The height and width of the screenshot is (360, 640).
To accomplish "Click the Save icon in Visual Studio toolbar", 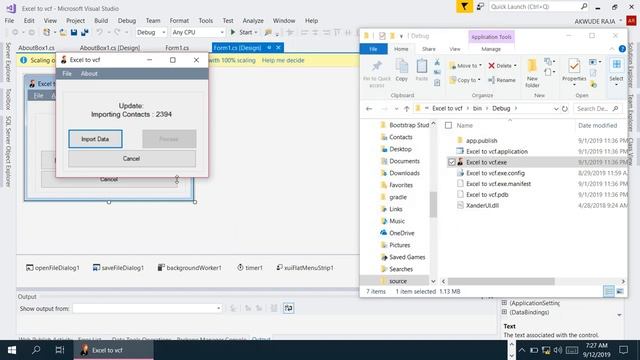I will (74, 32).
